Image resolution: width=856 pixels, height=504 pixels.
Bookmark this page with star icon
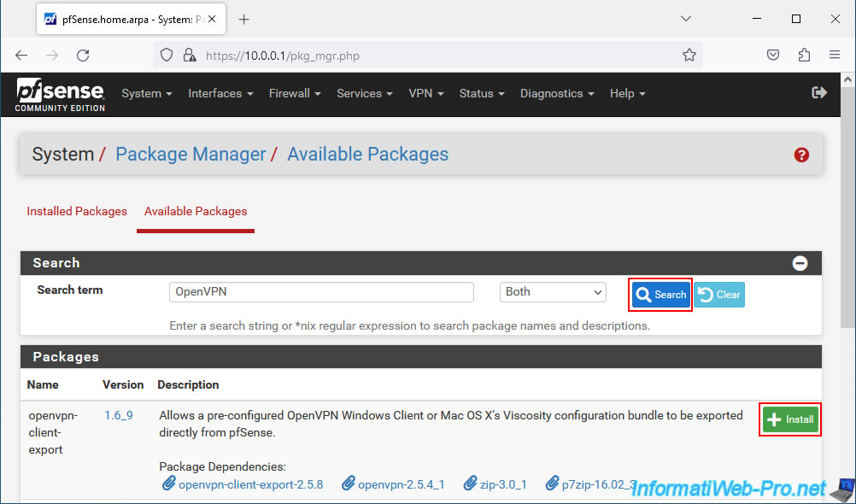(689, 56)
